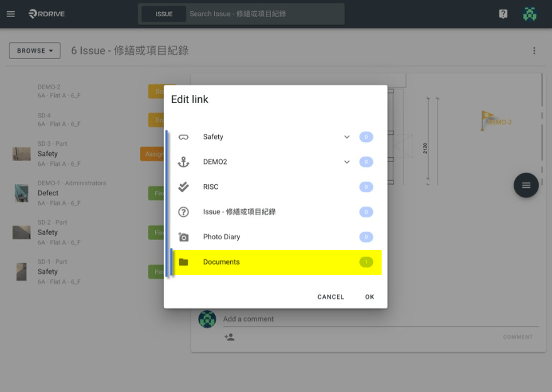552x392 pixels.
Task: Click the DEMO2 anchor icon
Action: point(184,162)
